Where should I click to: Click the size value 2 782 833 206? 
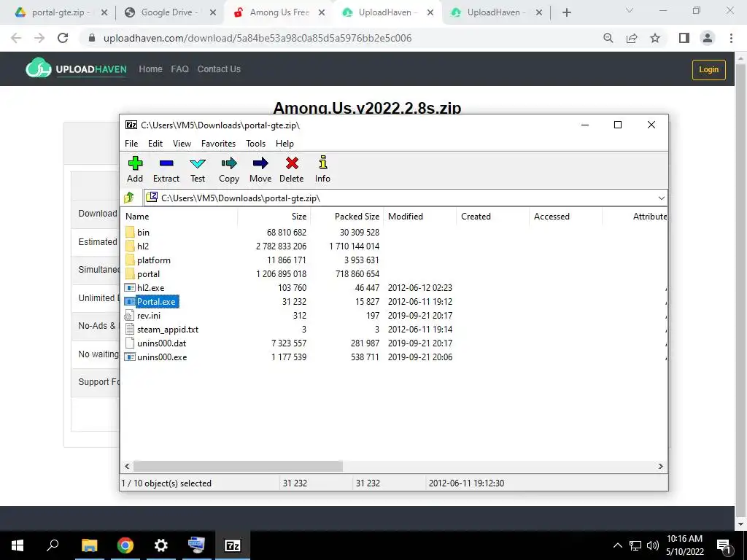pos(281,246)
